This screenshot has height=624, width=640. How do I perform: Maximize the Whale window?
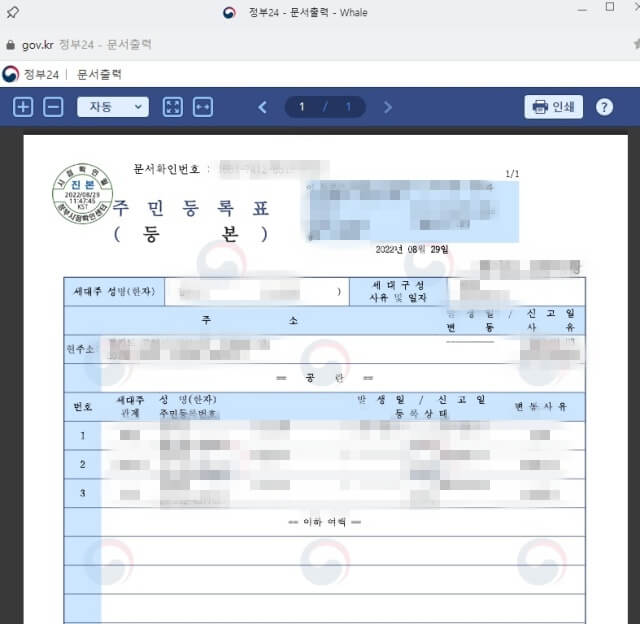click(x=610, y=7)
